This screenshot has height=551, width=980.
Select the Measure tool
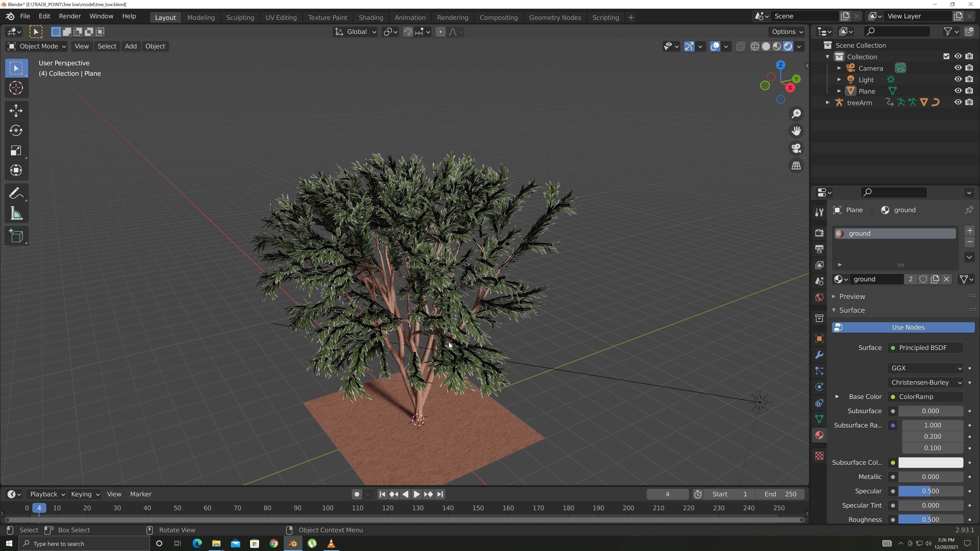[x=16, y=213]
